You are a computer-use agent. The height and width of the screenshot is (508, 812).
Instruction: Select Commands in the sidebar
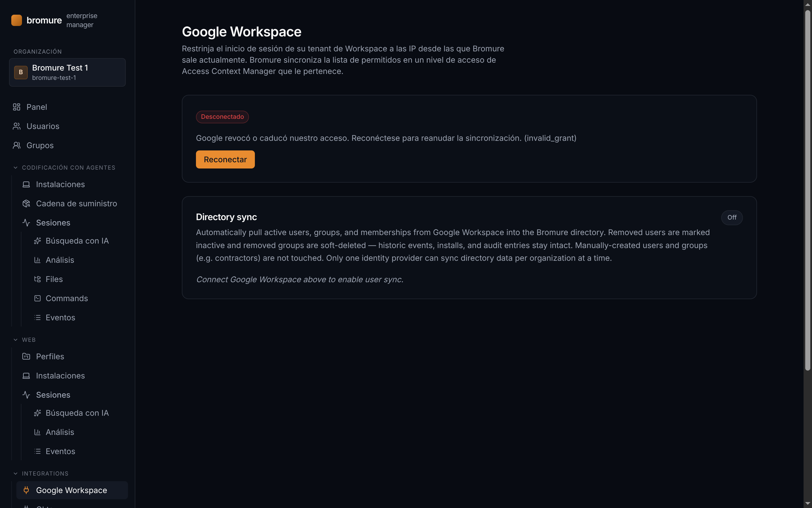pyautogui.click(x=77, y=298)
